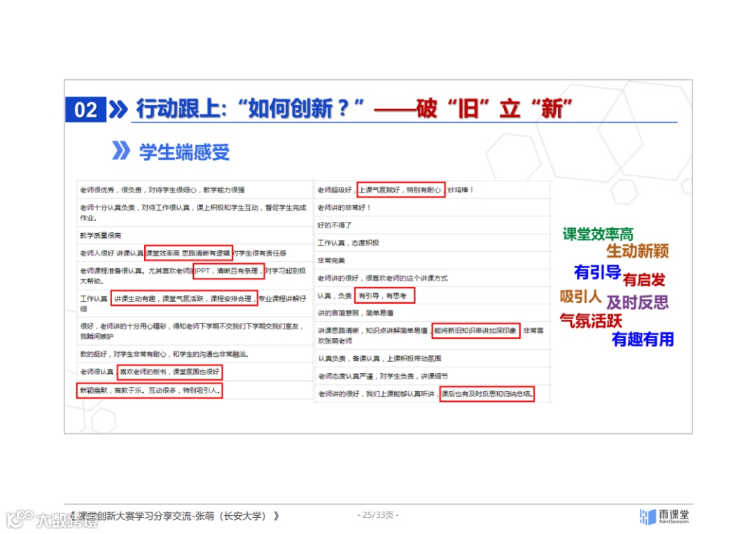
Task: Click the blue keyword 有引导
Action: point(597,272)
